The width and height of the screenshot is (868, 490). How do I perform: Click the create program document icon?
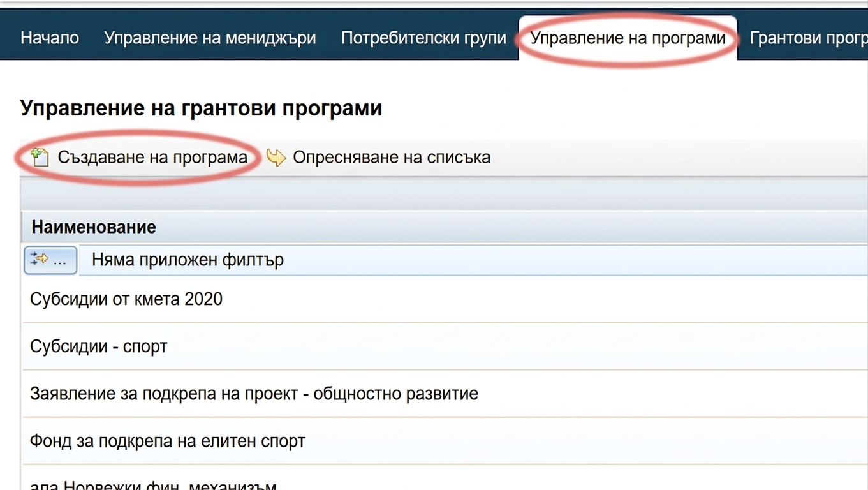tap(40, 157)
